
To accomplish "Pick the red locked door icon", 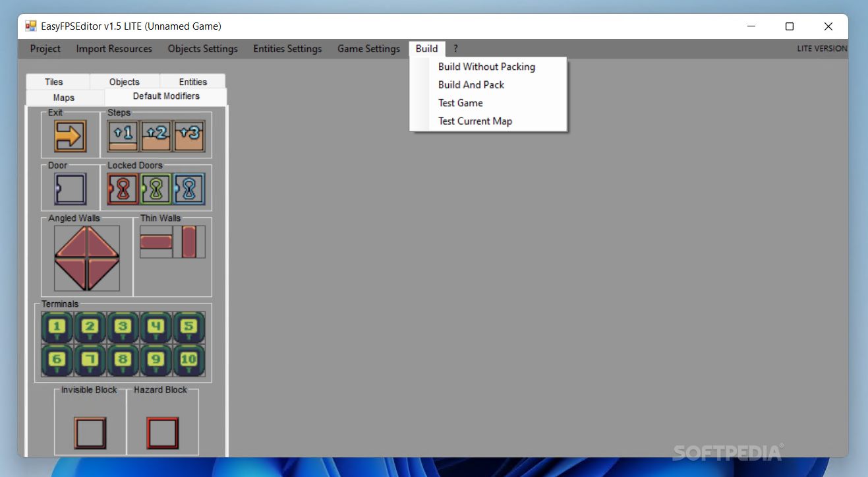I will point(123,189).
